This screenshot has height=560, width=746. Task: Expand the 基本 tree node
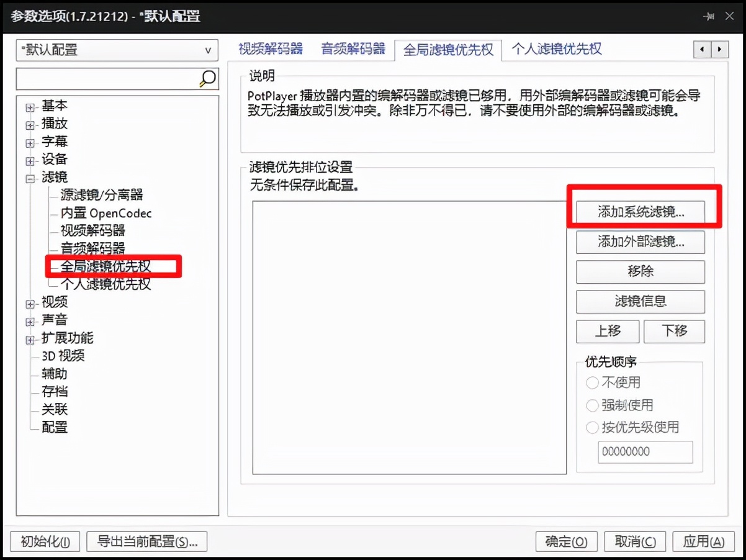click(30, 106)
